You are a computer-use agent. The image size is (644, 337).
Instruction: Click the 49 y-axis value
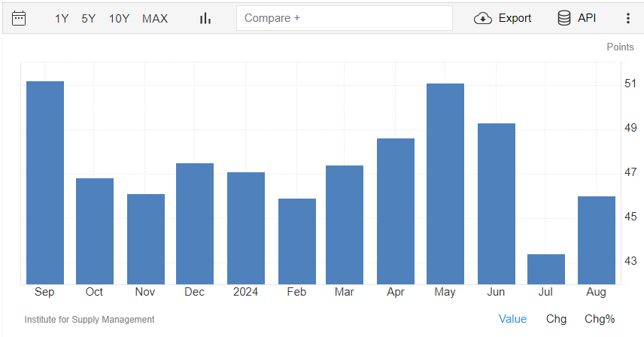(630, 128)
